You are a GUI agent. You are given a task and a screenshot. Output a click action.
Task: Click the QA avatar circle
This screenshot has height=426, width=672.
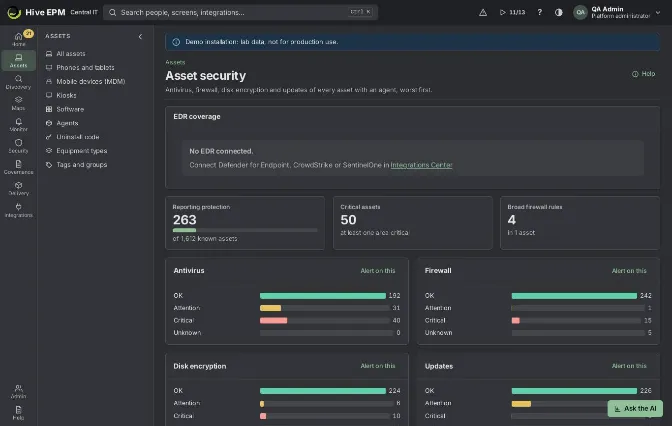tap(580, 12)
